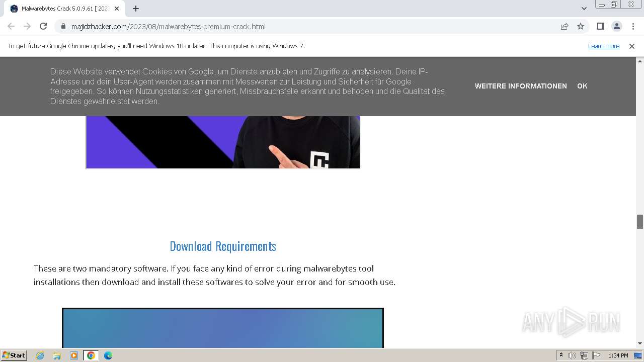Viewport: 644px width, 362px height.
Task: Bookmark this tab with the star icon
Action: (581, 26)
